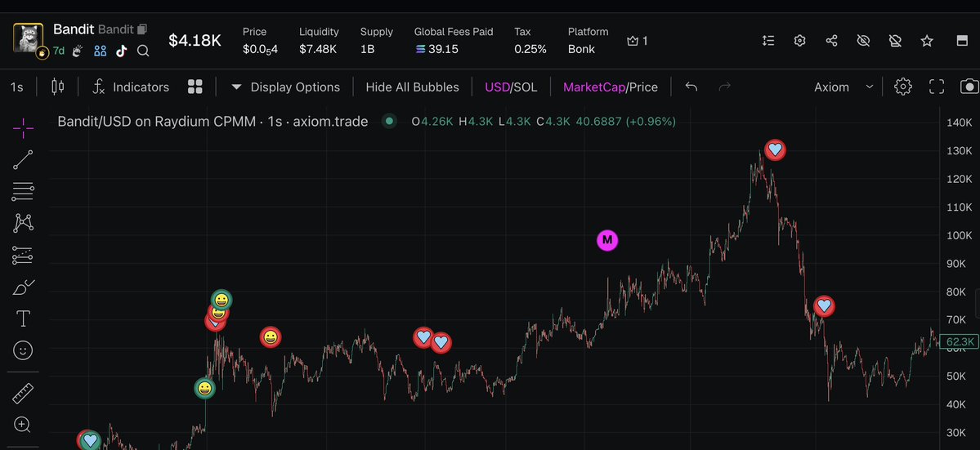
Task: Toggle the crossed-out developer hide icon
Action: [x=895, y=41]
